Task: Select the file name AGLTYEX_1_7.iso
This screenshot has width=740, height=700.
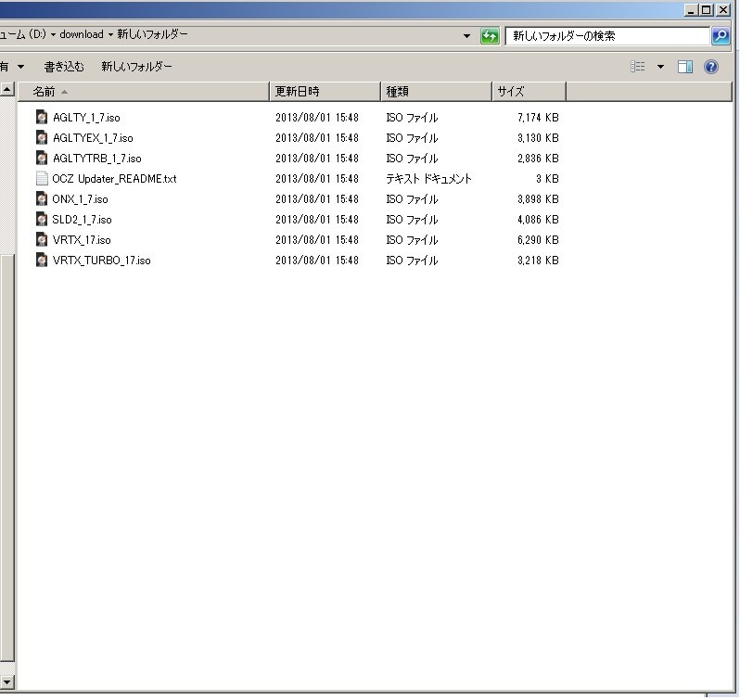Action: pyautogui.click(x=93, y=138)
